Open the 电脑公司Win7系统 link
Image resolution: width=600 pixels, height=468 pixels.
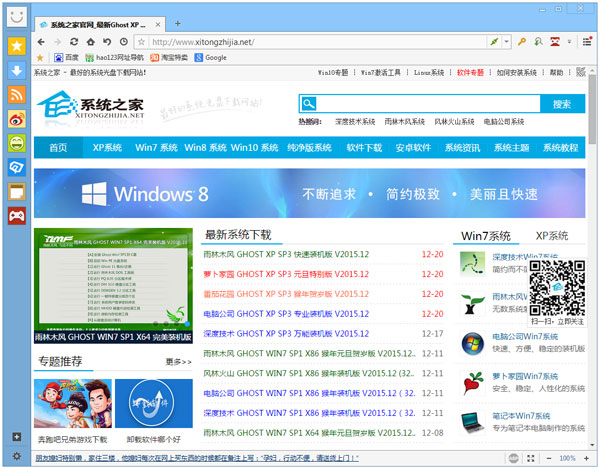click(525, 337)
